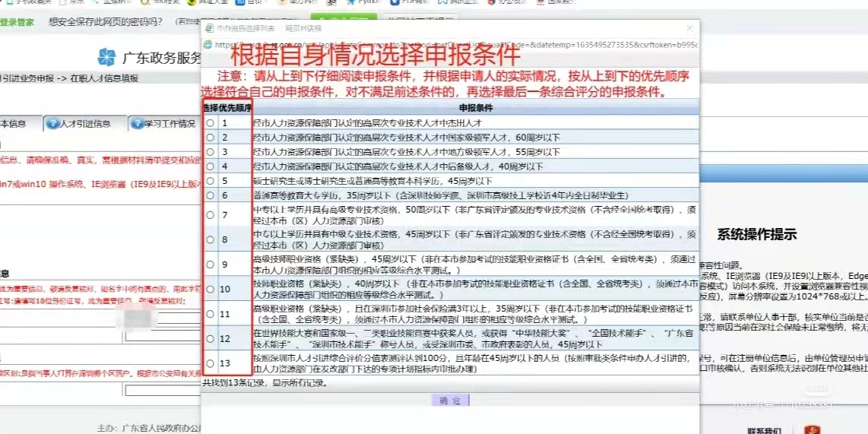Click the dialog URL address text
Screen dimensions: 868x434
click(455, 44)
